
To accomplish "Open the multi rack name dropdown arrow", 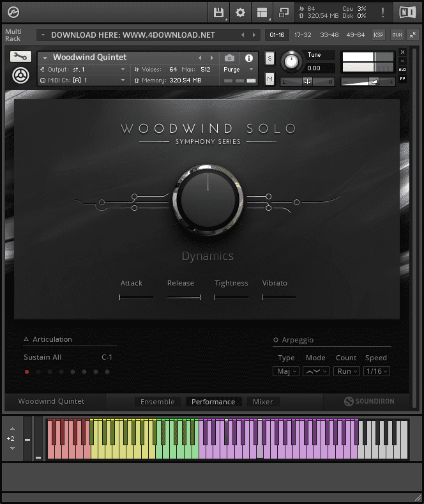I will click(43, 34).
